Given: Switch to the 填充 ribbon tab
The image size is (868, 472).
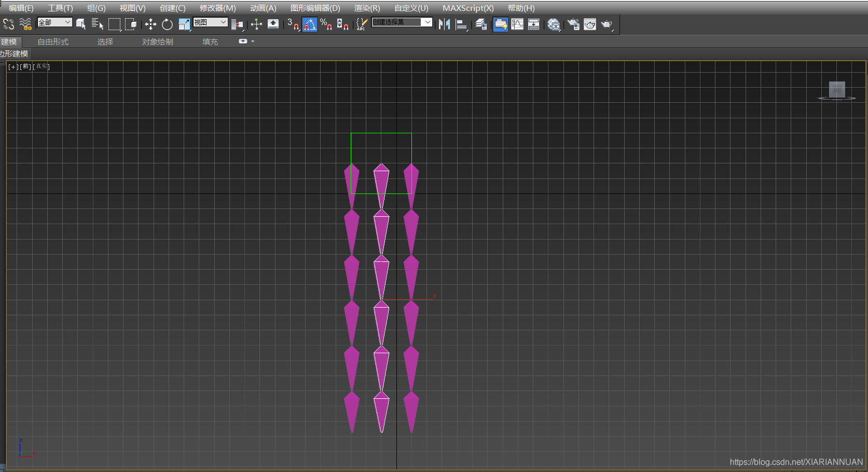Looking at the screenshot, I should coord(210,41).
